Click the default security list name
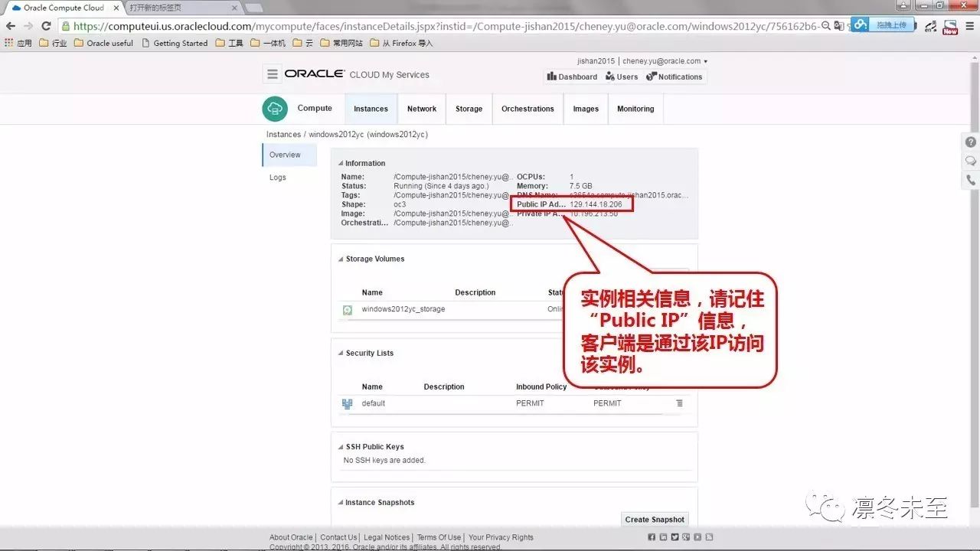The image size is (980, 551). pyautogui.click(x=374, y=403)
